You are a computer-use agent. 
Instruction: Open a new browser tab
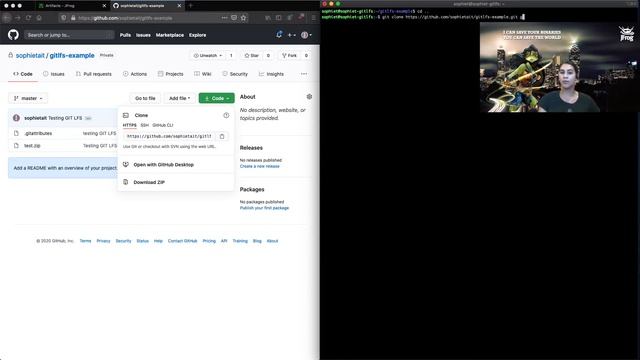(x=190, y=6)
